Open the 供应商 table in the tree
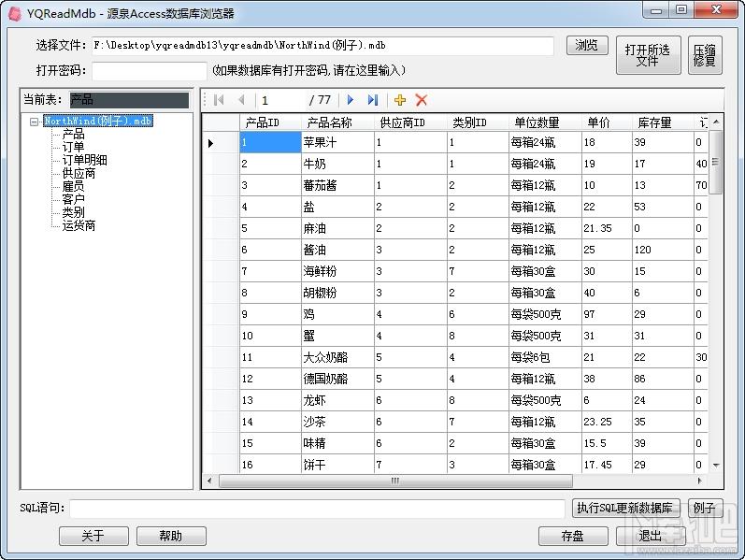This screenshot has height=560, width=745. pyautogui.click(x=79, y=173)
